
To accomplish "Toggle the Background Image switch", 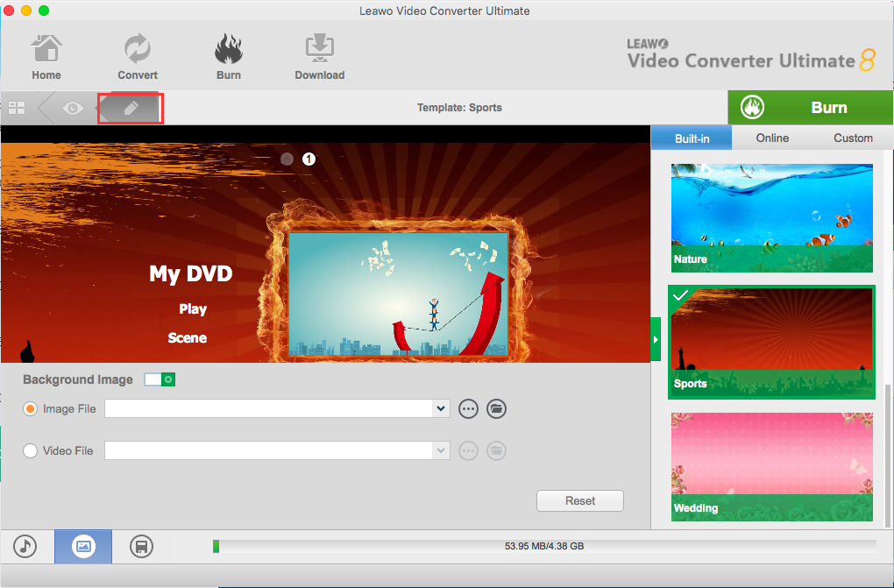I will [x=160, y=379].
